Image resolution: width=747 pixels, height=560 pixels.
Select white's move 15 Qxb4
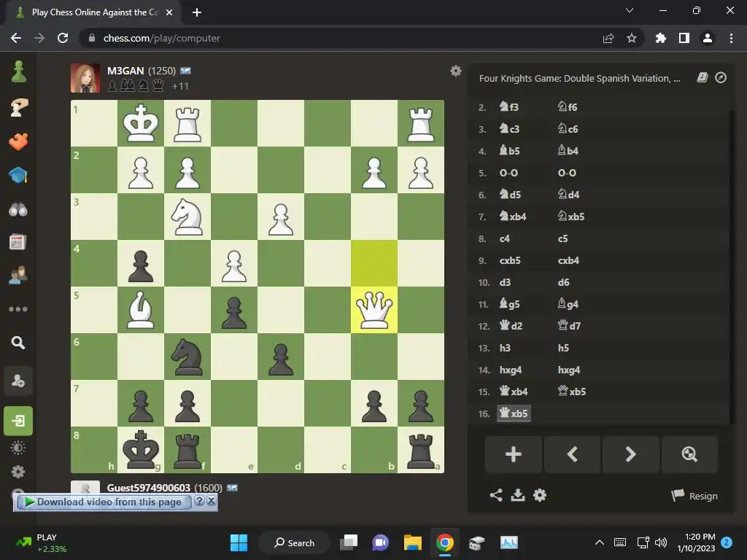(x=514, y=392)
